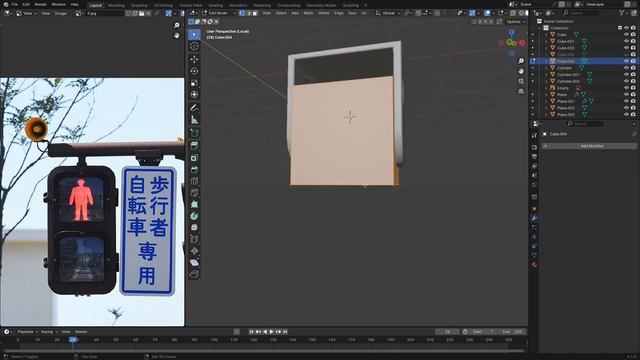Open the Playback dropdown in timeline
Image resolution: width=640 pixels, height=360 pixels.
pyautogui.click(x=27, y=332)
